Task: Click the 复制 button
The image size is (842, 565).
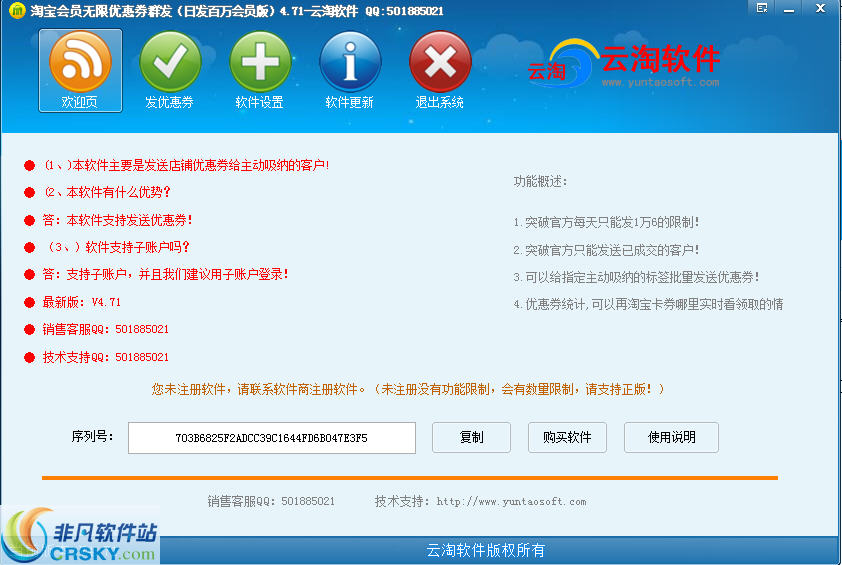Action: (x=471, y=437)
